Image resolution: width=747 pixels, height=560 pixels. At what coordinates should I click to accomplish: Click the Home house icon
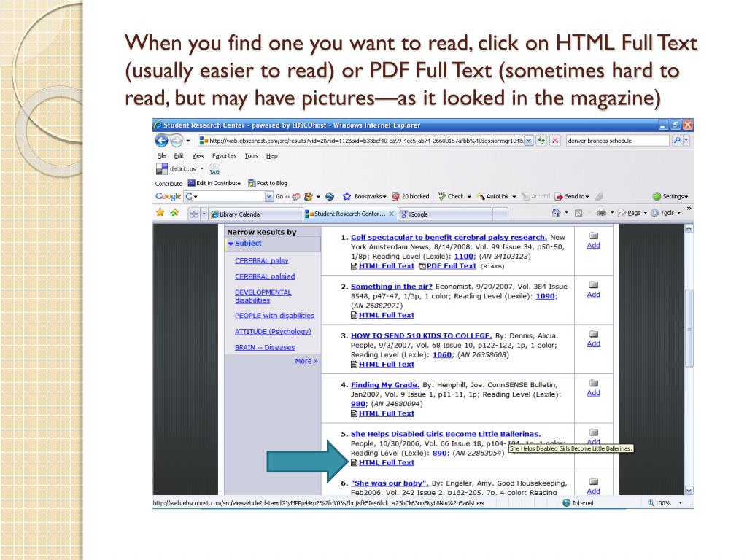point(556,213)
